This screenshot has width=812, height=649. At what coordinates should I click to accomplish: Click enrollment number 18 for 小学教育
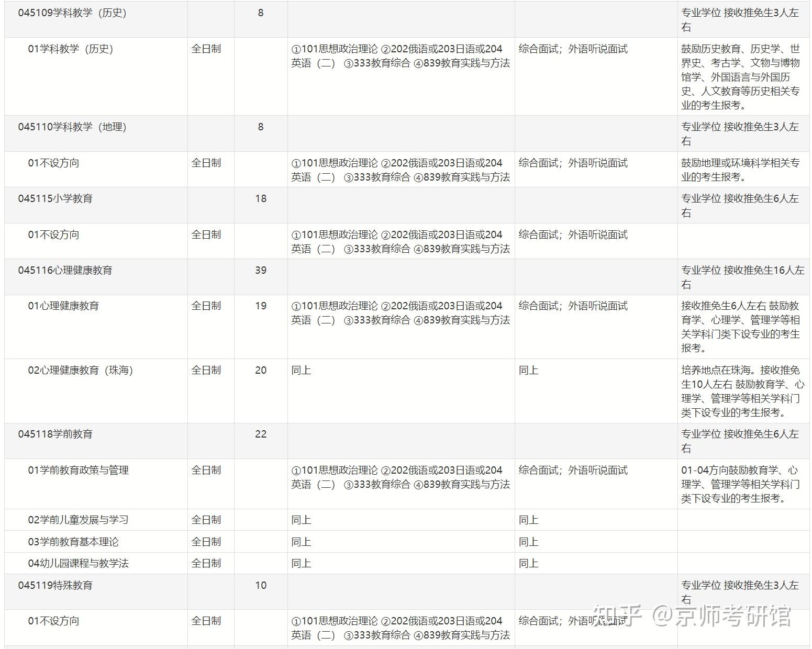(261, 199)
